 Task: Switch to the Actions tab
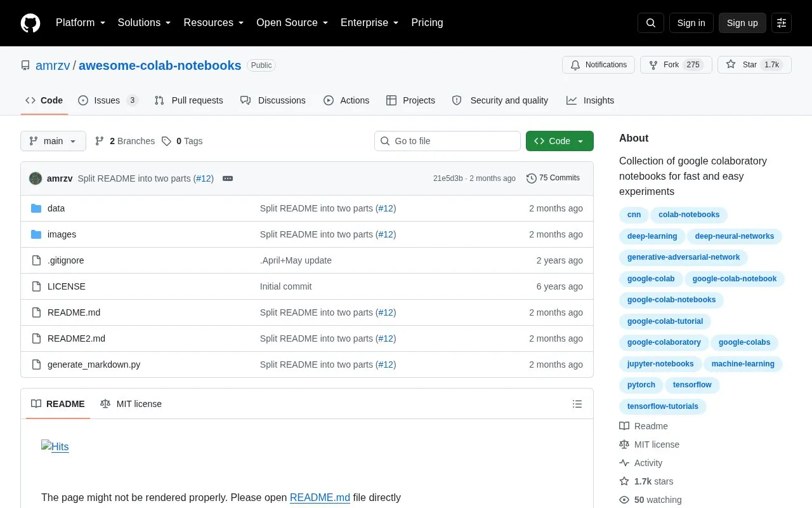346,100
